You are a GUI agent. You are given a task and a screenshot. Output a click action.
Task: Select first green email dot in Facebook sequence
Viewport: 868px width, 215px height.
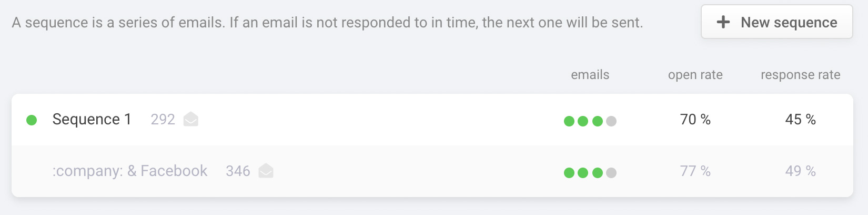[x=569, y=173]
